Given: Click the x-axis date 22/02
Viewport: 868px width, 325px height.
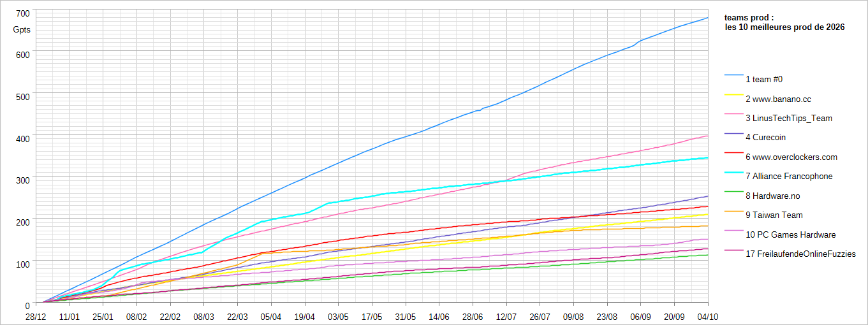Looking at the screenshot, I should point(170,316).
